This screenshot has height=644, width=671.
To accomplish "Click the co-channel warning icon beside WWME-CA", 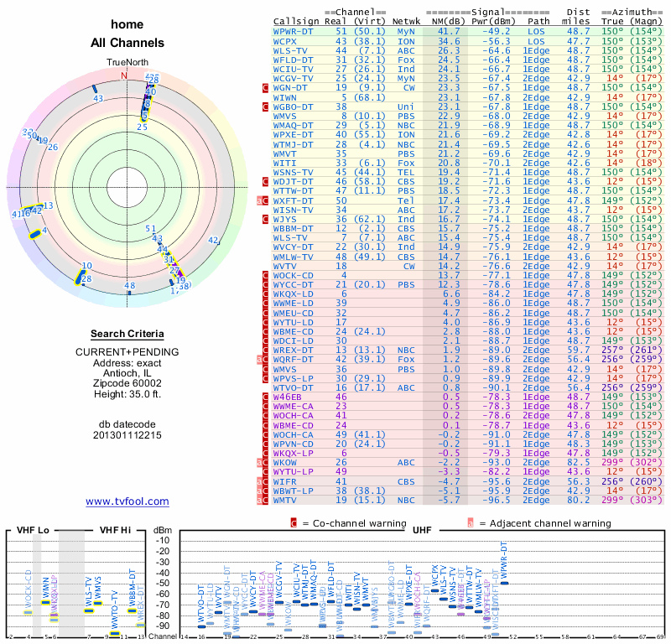I will [x=265, y=407].
